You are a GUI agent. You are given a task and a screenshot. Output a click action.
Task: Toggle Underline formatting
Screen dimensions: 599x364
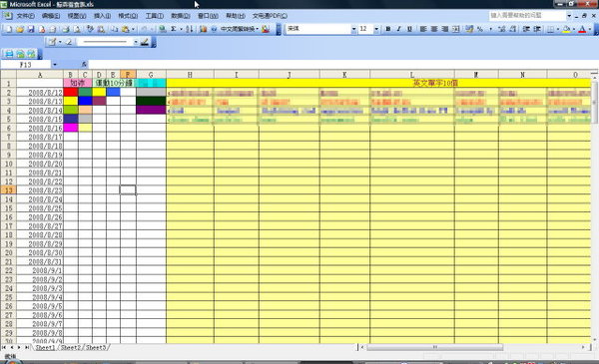(409, 29)
